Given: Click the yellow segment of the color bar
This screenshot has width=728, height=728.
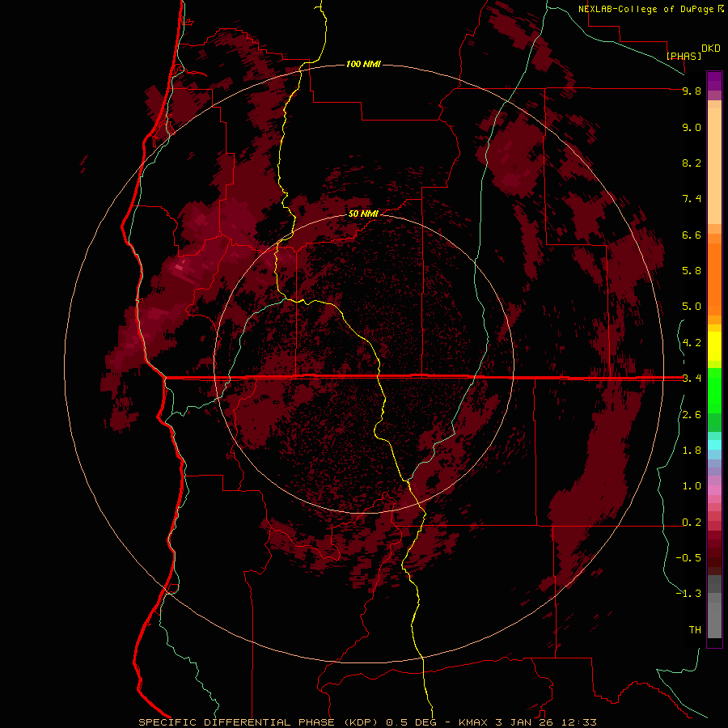Looking at the screenshot, I should (714, 346).
